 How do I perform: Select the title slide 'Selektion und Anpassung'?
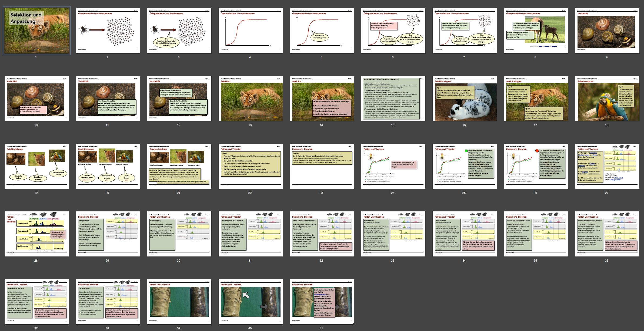pyautogui.click(x=36, y=31)
